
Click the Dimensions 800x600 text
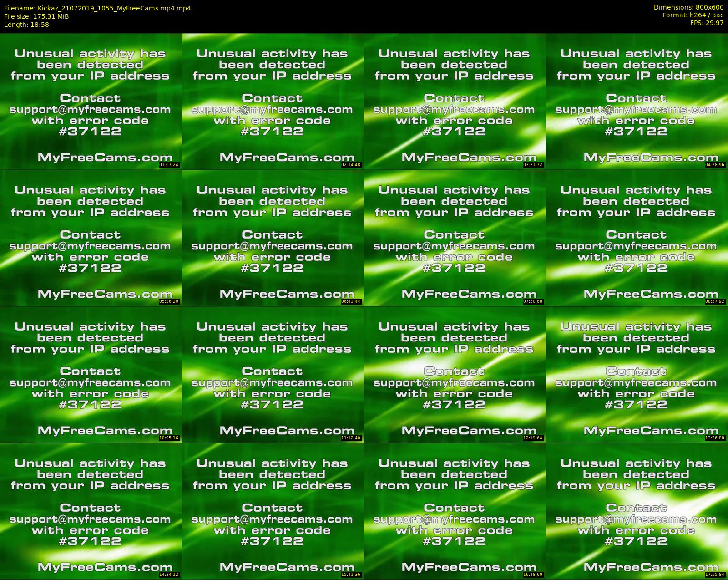pyautogui.click(x=688, y=7)
